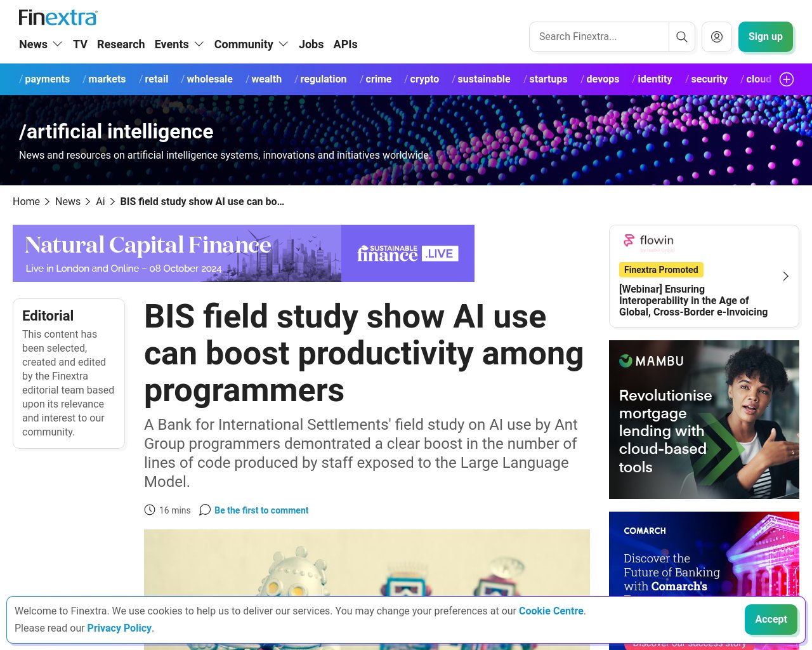Click the flowin logo
This screenshot has height=650, width=812.
pyautogui.click(x=648, y=241)
